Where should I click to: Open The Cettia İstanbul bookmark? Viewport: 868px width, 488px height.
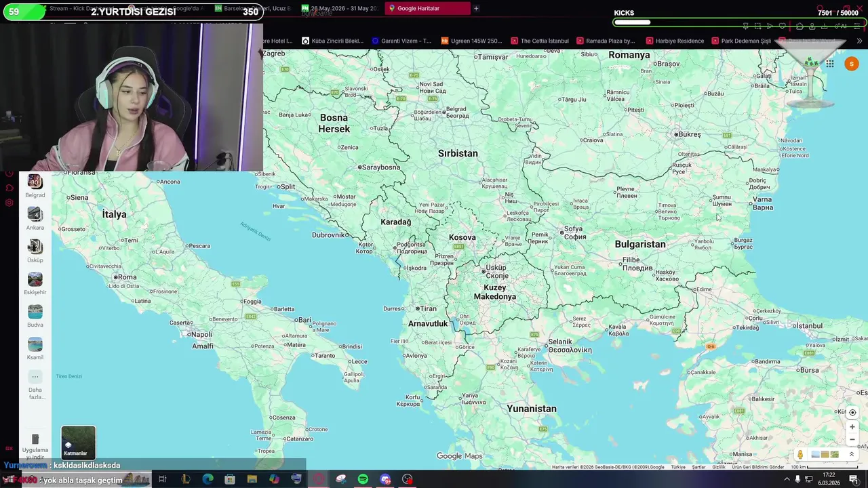[539, 41]
